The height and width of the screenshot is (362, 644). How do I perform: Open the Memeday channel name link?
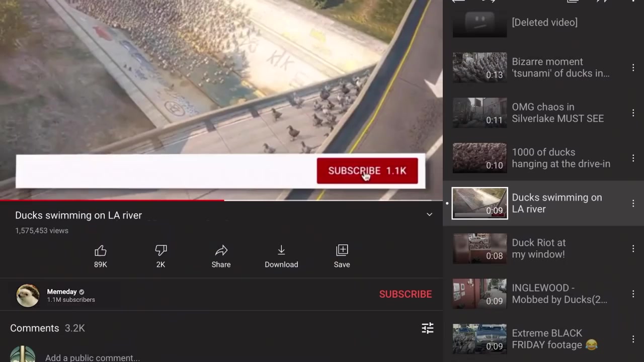click(x=62, y=292)
